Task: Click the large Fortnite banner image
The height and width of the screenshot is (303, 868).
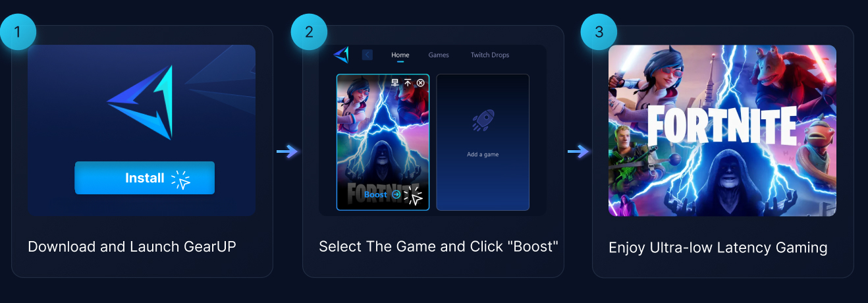Action: click(x=722, y=130)
